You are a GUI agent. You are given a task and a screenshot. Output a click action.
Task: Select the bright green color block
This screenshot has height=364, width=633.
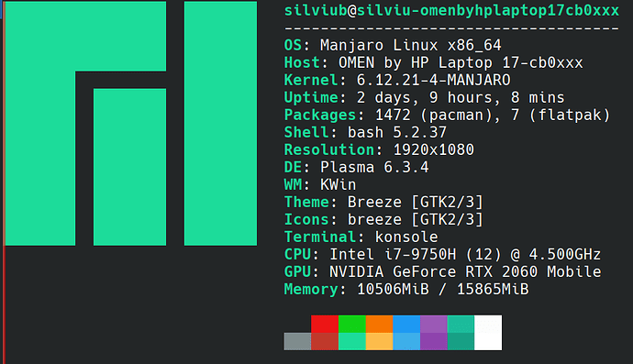(352, 324)
